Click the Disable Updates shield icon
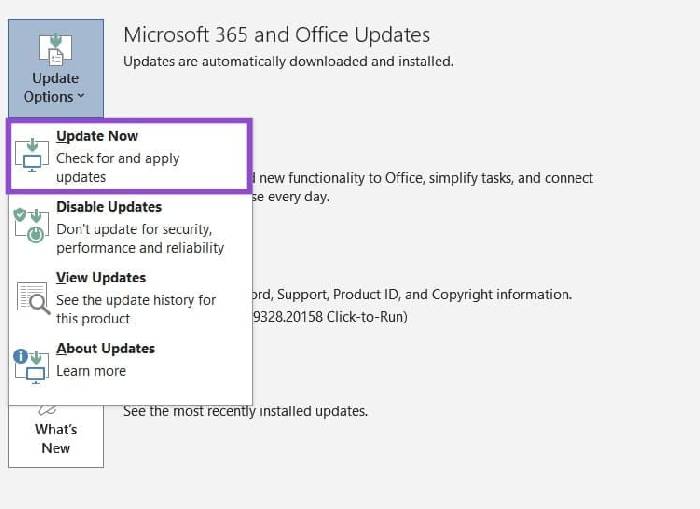Image resolution: width=700 pixels, height=509 pixels. click(31, 223)
